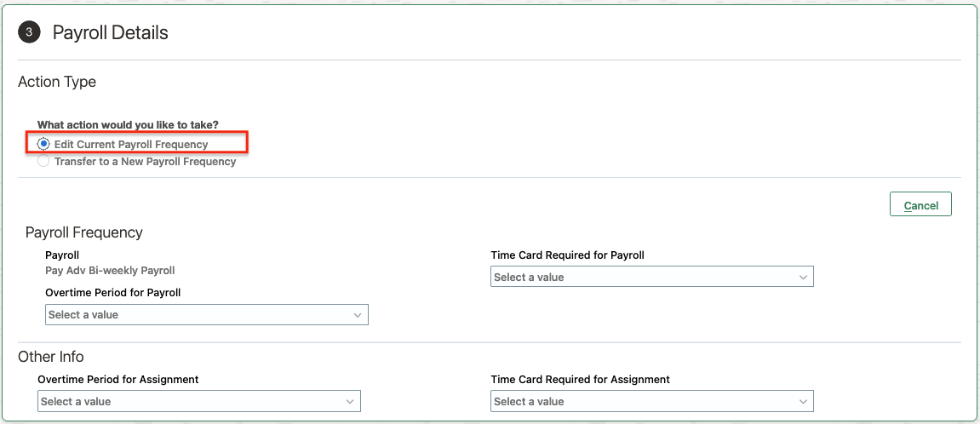980x424 pixels.
Task: Click the Time Card Required for Payroll label
Action: click(567, 255)
